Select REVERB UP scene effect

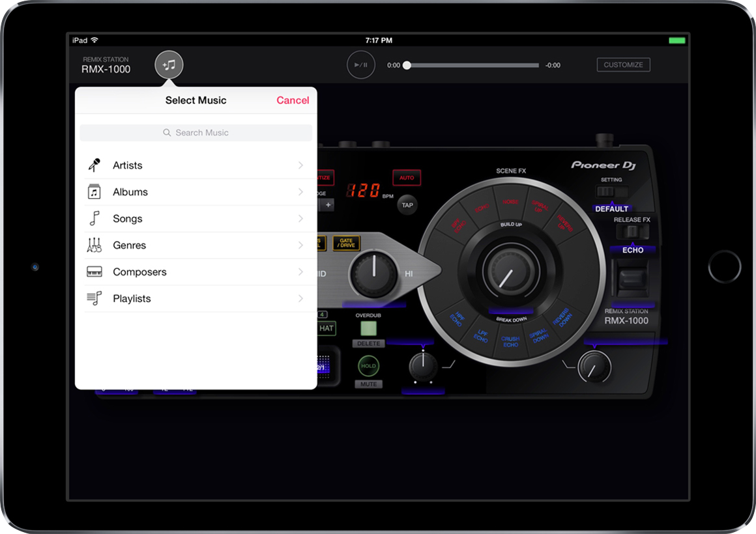(564, 223)
